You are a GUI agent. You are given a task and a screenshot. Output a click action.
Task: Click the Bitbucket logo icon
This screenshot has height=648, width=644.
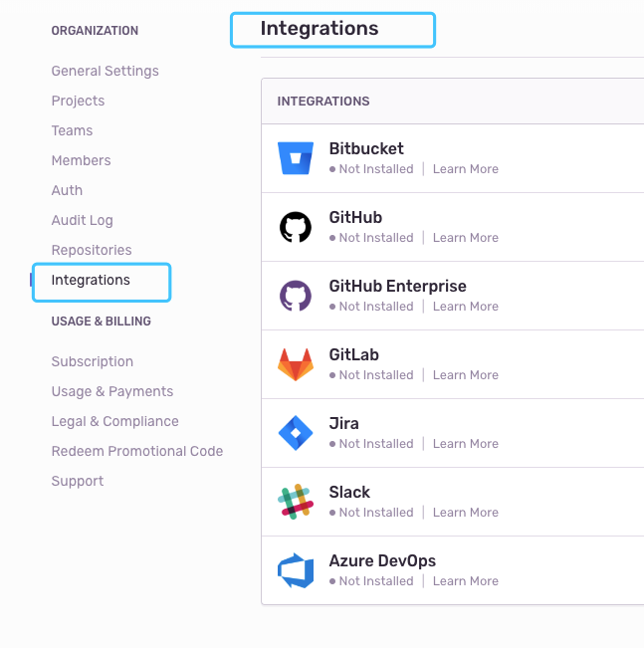(x=296, y=158)
